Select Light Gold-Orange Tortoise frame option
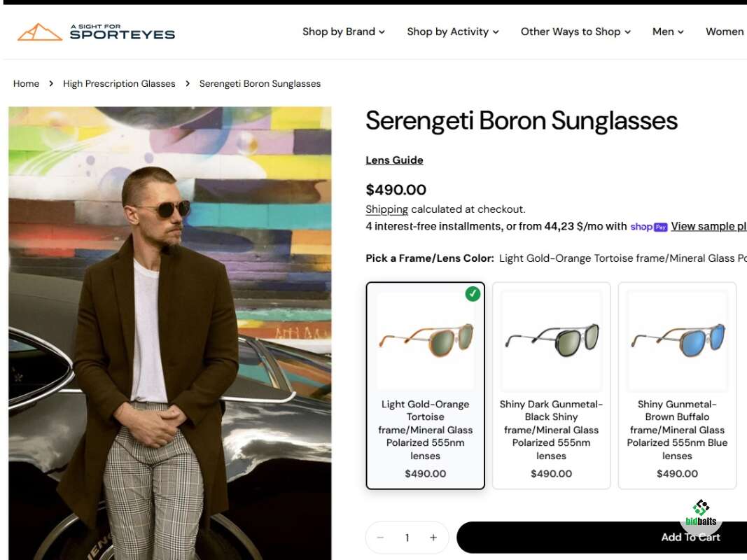 426,386
